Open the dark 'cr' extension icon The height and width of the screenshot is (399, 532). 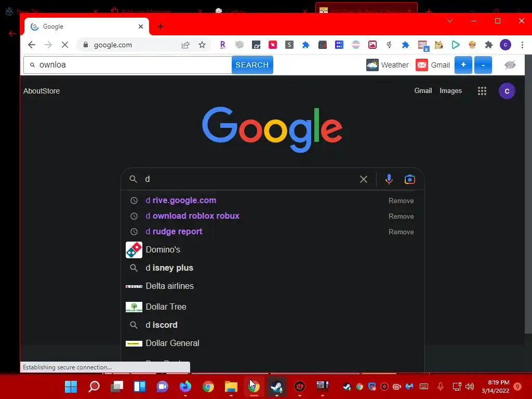256,45
